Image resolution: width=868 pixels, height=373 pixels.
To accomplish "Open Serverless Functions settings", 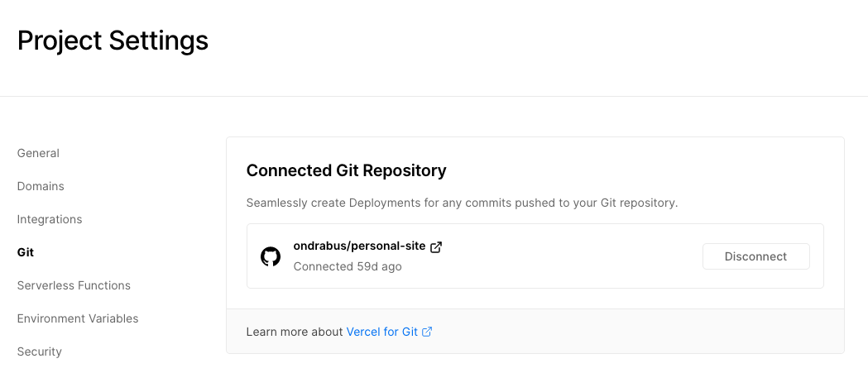I will pos(74,285).
